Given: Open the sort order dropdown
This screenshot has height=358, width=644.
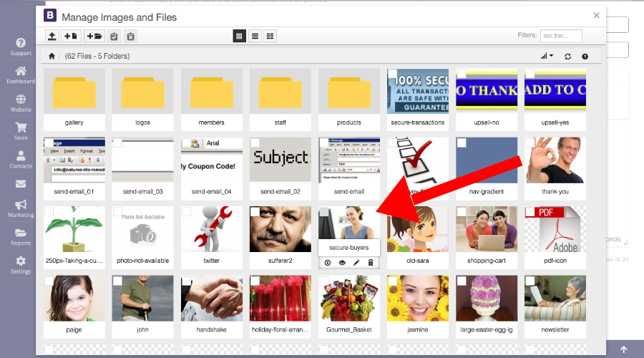Looking at the screenshot, I should pos(547,56).
